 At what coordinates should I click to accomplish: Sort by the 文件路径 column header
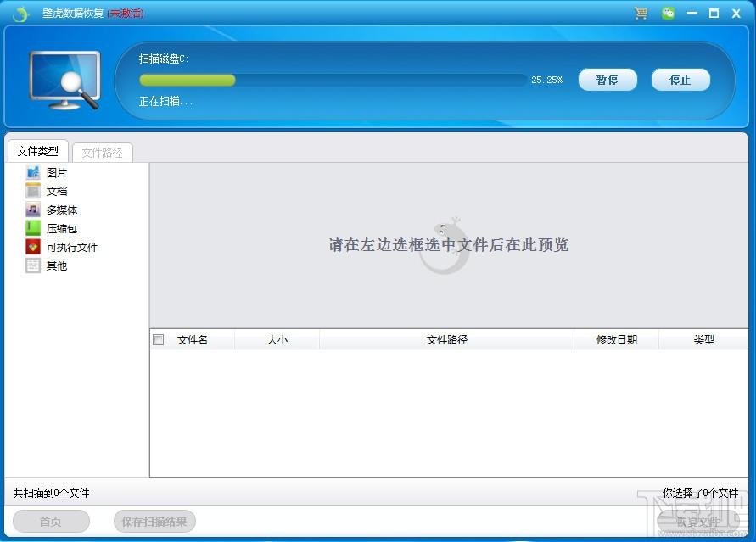pyautogui.click(x=446, y=339)
